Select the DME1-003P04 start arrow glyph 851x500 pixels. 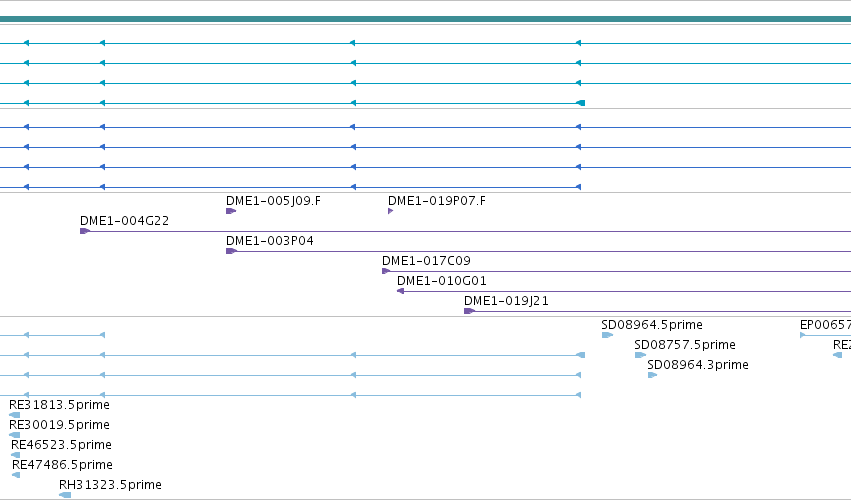231,251
